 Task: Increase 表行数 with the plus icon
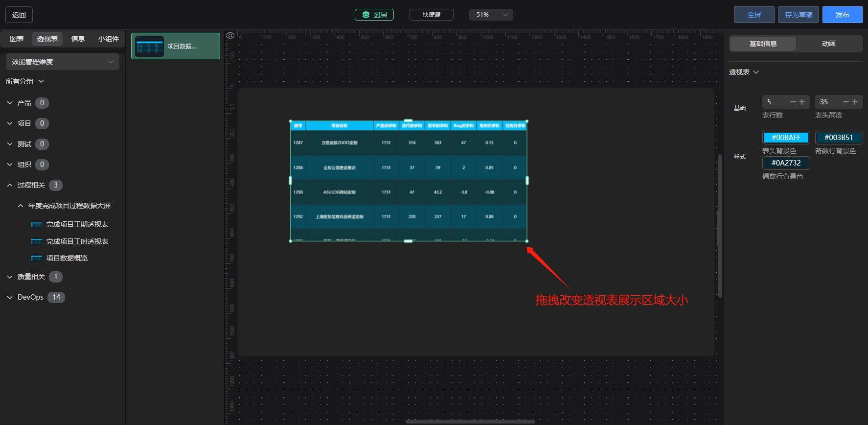802,102
